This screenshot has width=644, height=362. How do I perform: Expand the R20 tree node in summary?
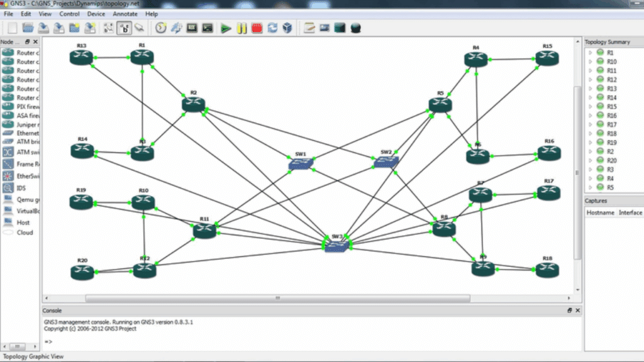(x=591, y=160)
